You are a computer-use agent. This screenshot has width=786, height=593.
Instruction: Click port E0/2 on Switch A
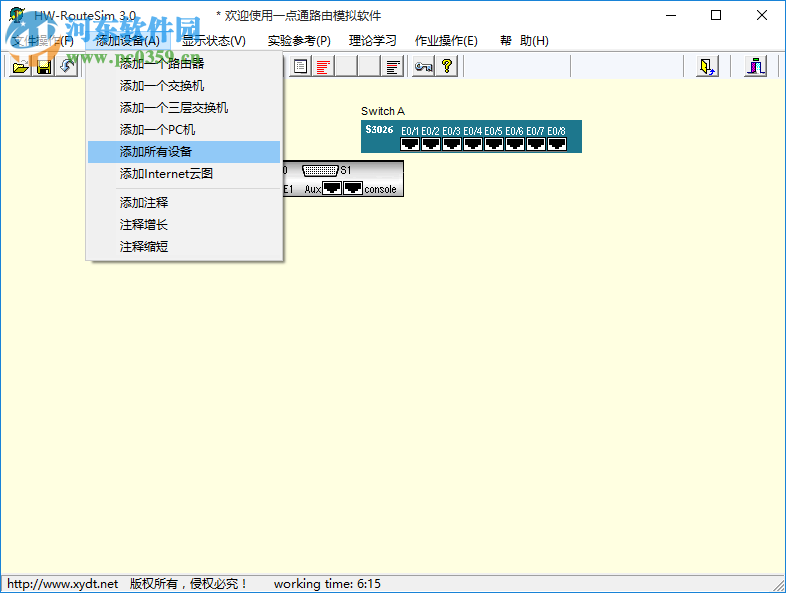pyautogui.click(x=431, y=144)
